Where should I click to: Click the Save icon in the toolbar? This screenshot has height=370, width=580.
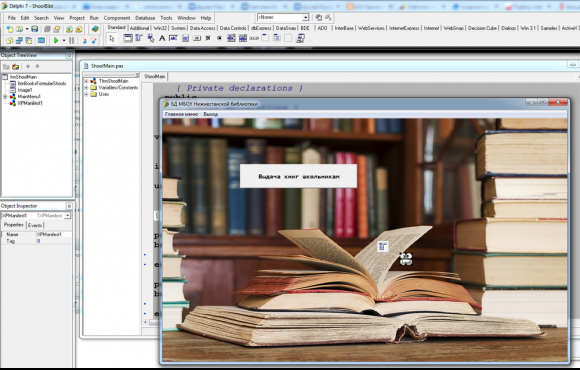pos(34,29)
